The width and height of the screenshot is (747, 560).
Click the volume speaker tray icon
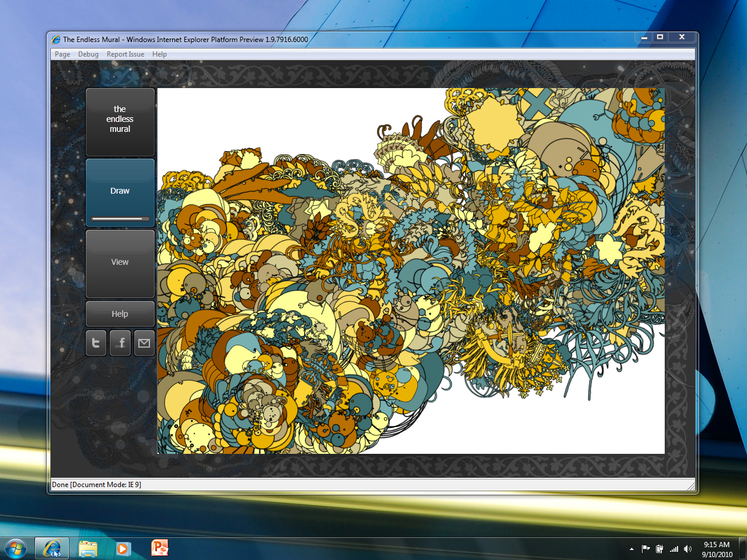click(x=688, y=549)
